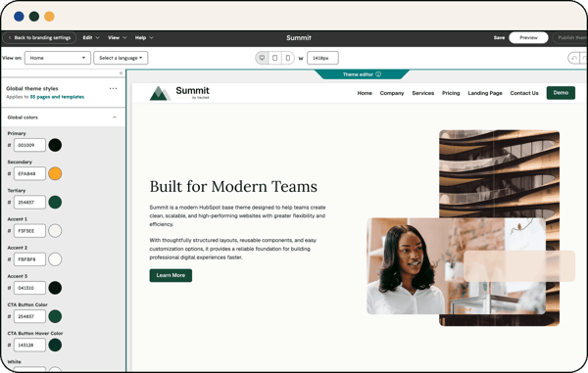Viewport: 588px width, 373px height.
Task: Click Company in the site navigation
Action: pyautogui.click(x=392, y=93)
